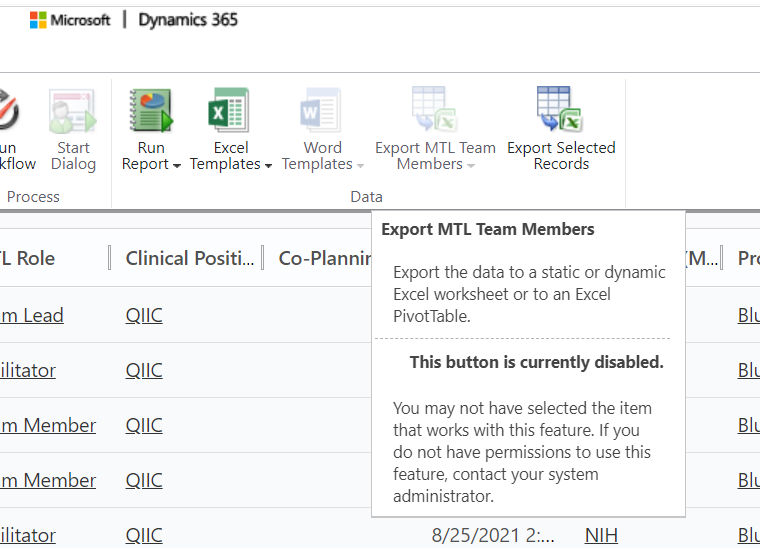
Task: Select the 8/25/2021 date cell
Action: coord(493,535)
